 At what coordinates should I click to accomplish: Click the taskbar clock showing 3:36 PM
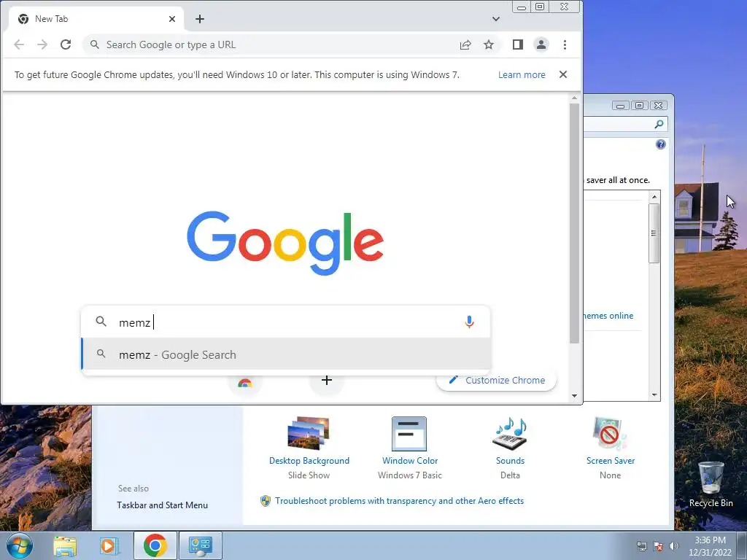click(x=710, y=546)
